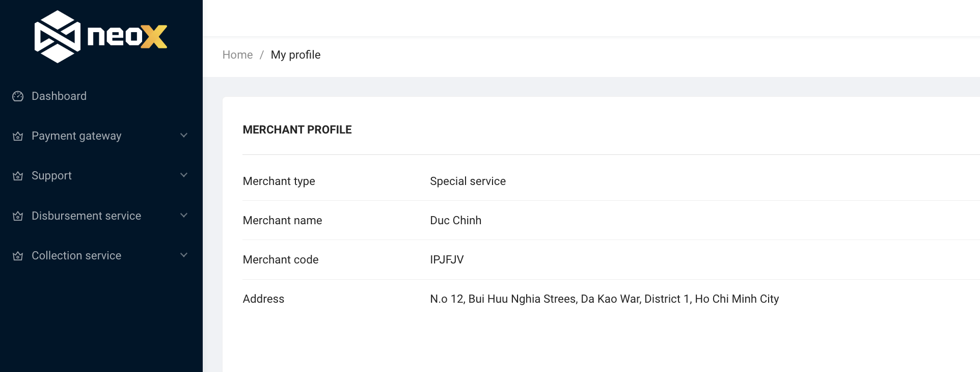The image size is (980, 372).
Task: Click the Dashboard gauge icon
Action: coord(18,96)
